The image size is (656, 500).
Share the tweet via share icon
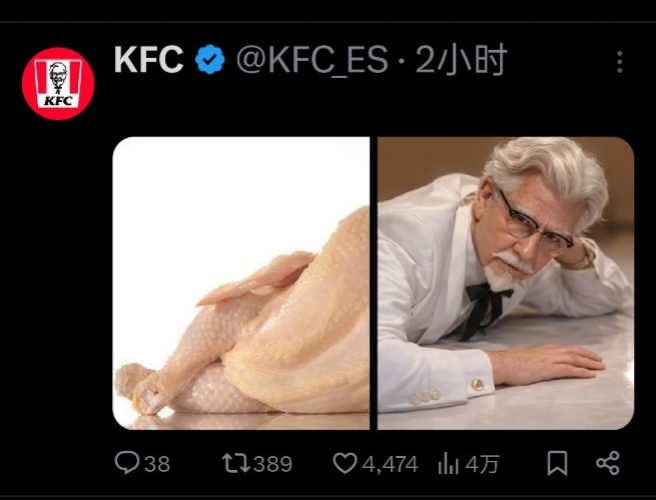tap(607, 463)
